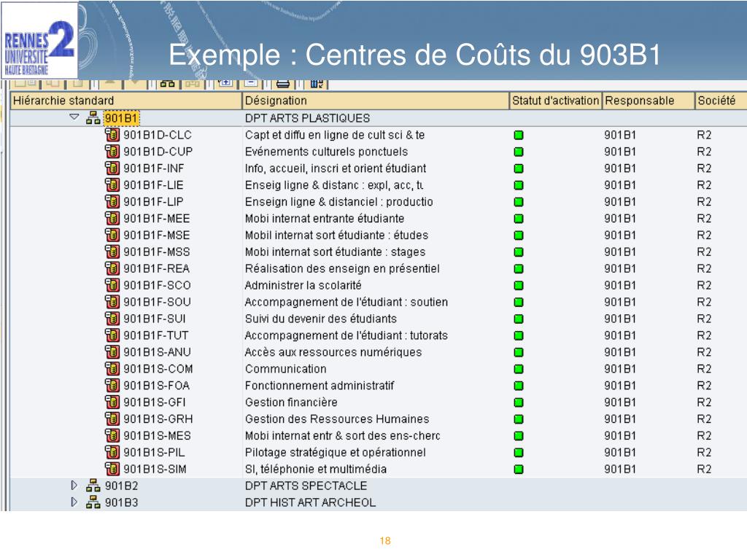Image resolution: width=747 pixels, height=560 pixels.
Task: Click the cost center icon beside 901B1D-CUP
Action: (112, 152)
